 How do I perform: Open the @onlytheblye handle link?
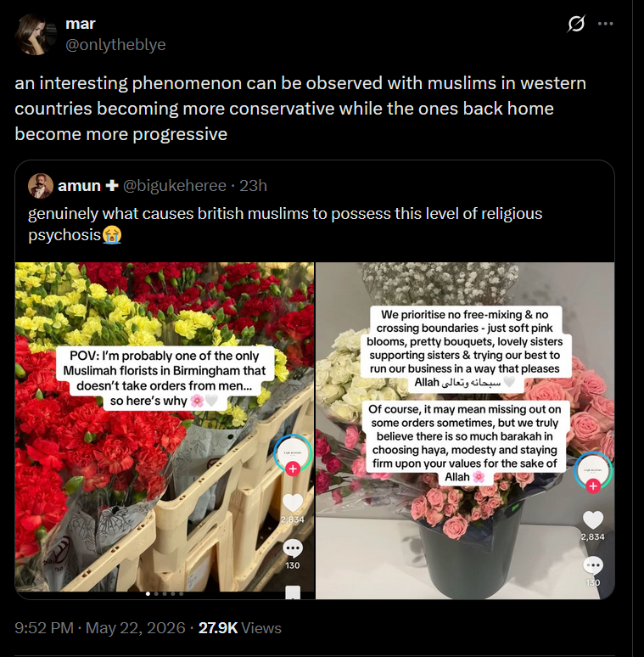pos(115,44)
